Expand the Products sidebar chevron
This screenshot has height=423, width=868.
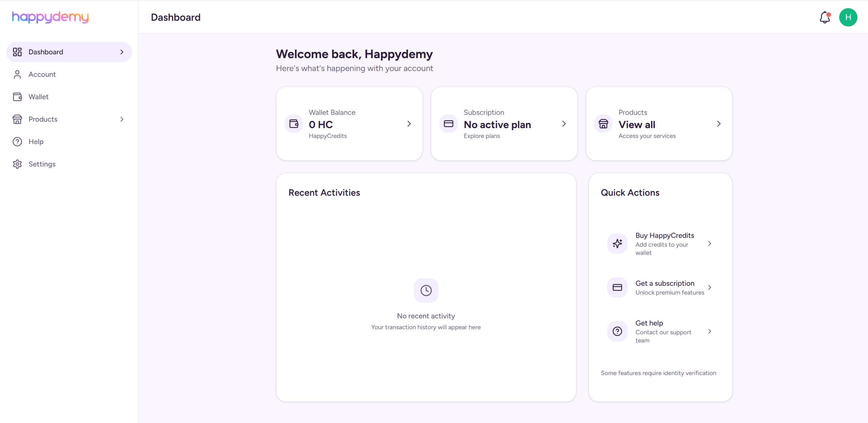pyautogui.click(x=122, y=119)
